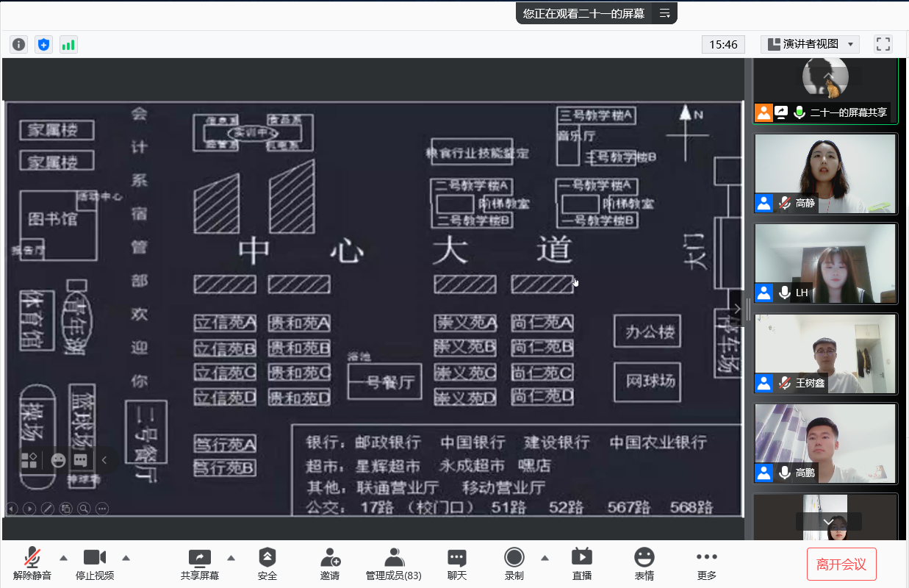The width and height of the screenshot is (909, 588).
Task: Open screen-share menu at top banner
Action: (x=664, y=13)
